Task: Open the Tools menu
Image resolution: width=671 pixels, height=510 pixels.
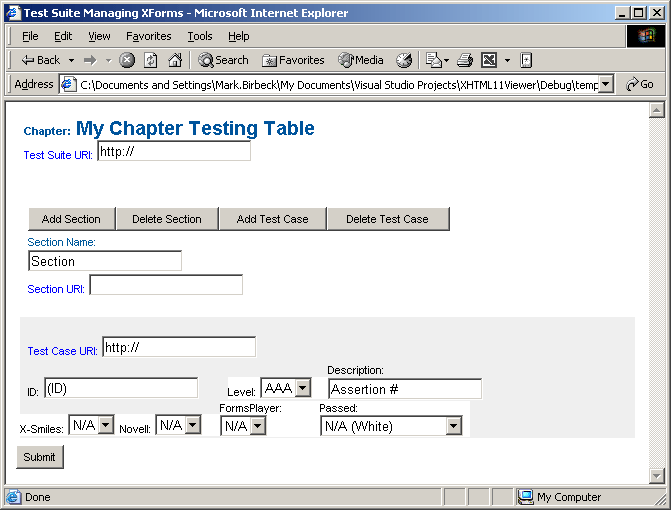Action: tap(200, 36)
